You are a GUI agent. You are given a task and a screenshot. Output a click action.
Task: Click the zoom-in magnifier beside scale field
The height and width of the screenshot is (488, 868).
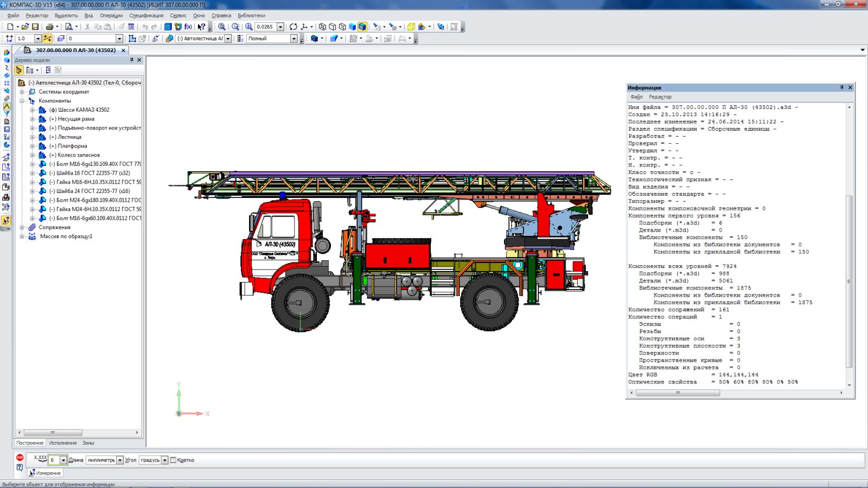[x=248, y=27]
